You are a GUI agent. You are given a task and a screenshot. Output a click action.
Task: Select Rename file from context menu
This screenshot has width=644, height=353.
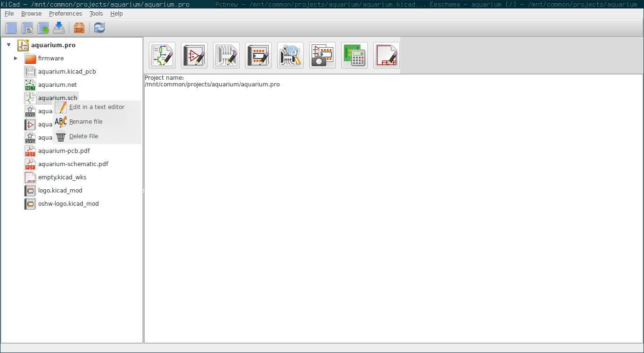(x=85, y=122)
